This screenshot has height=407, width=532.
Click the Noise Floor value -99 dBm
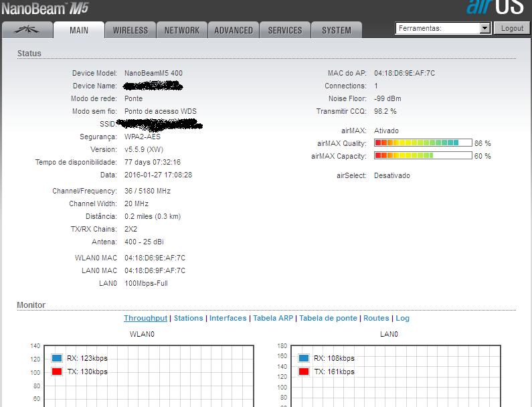coord(387,98)
